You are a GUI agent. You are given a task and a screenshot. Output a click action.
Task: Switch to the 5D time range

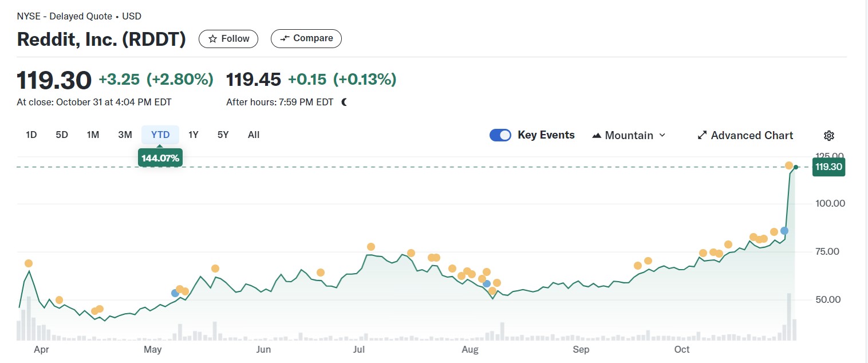(62, 135)
